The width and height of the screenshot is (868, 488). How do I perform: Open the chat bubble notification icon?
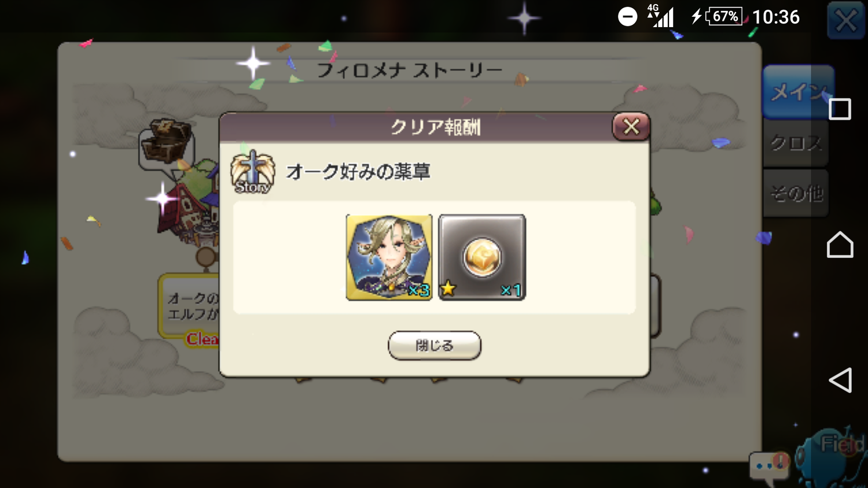click(770, 466)
